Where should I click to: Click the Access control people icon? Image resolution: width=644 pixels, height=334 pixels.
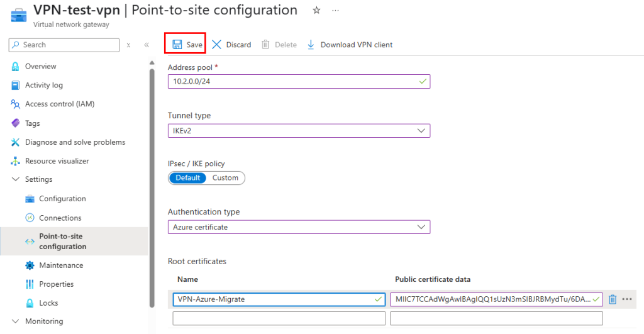coord(15,104)
